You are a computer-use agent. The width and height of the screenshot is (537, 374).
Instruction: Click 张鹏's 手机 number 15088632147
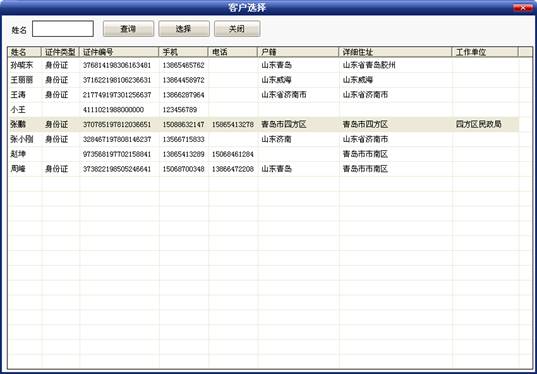point(183,124)
